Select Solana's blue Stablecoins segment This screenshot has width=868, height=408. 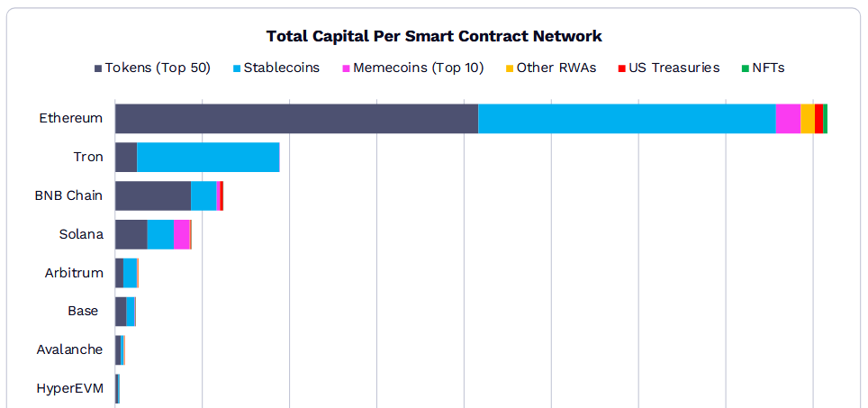(160, 234)
